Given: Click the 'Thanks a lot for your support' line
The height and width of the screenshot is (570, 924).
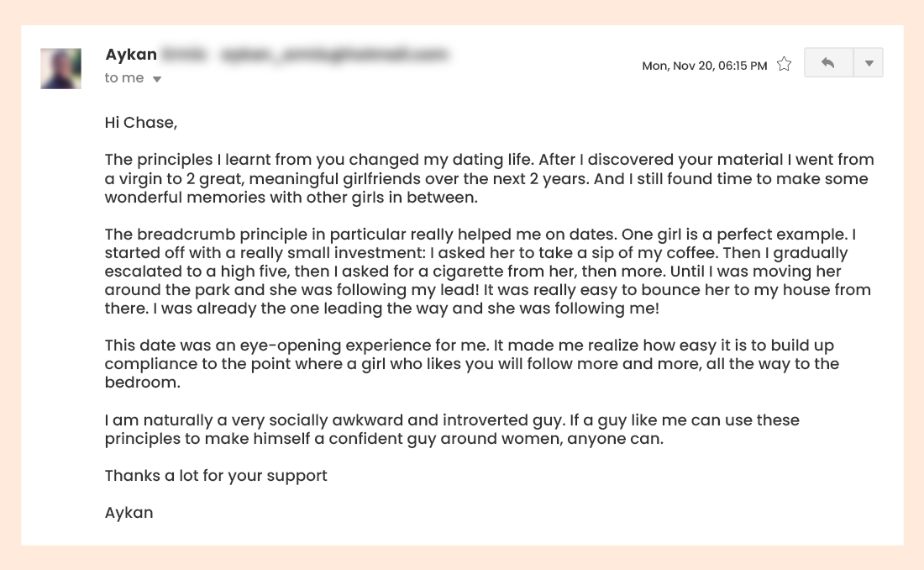Looking at the screenshot, I should pos(216,476).
